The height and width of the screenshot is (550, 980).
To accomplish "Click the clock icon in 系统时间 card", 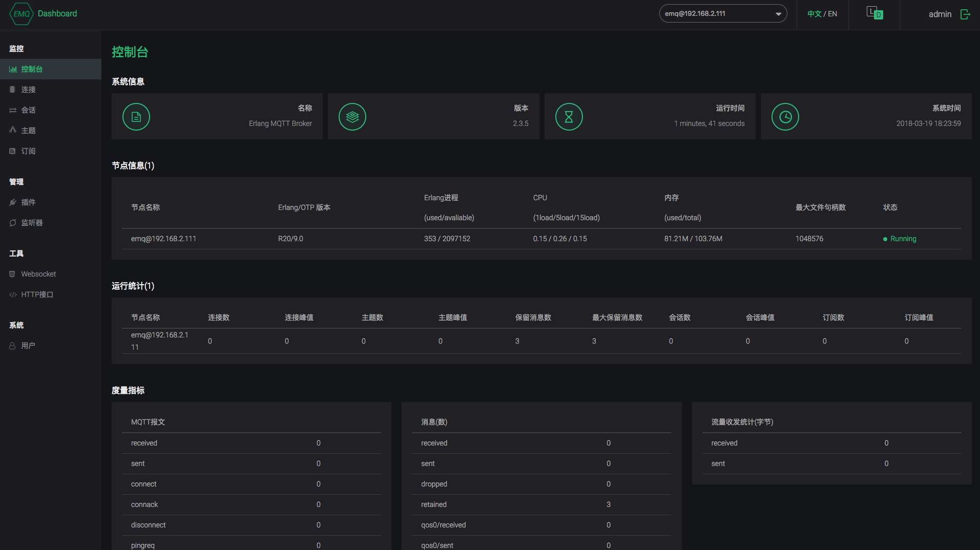I will 785,117.
